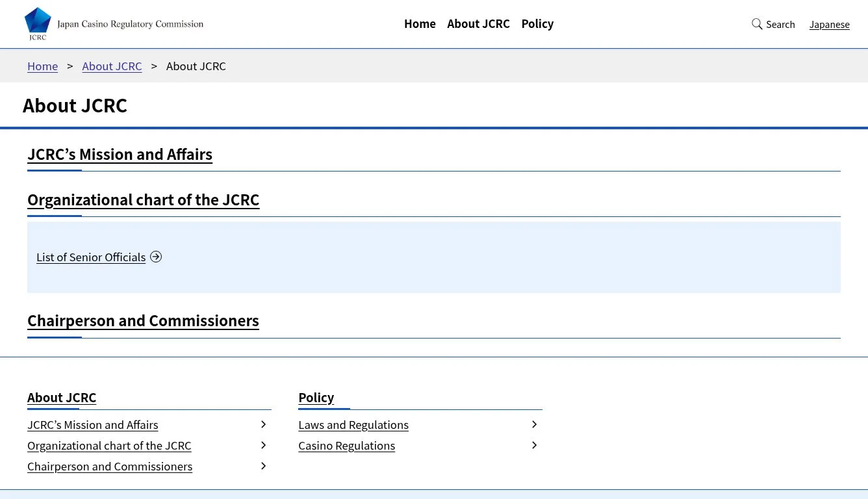The width and height of the screenshot is (868, 499).
Task: Open the Organizational chart of the JCRC heading
Action: pyautogui.click(x=143, y=199)
